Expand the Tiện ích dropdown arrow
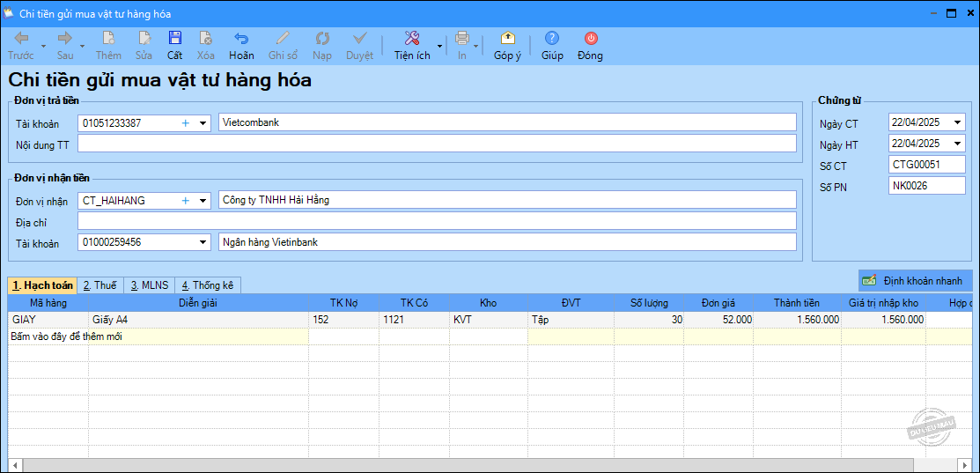980x473 pixels. click(x=439, y=46)
